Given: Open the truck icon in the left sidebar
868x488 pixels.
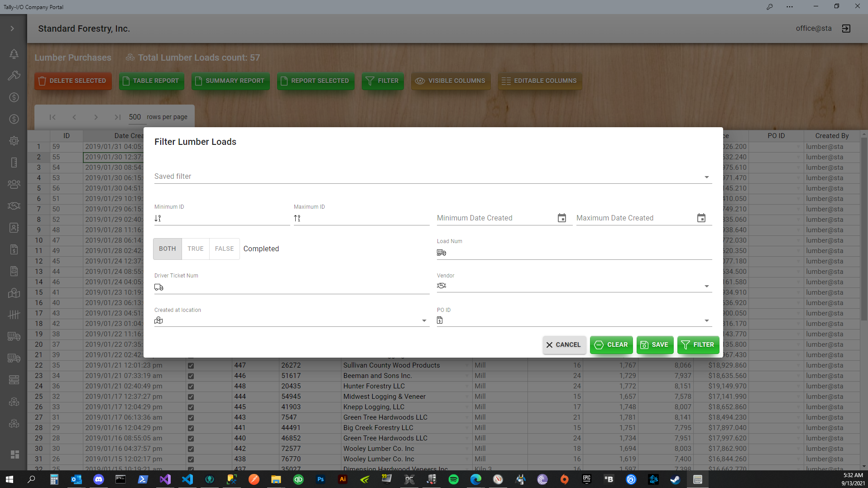Looking at the screenshot, I should pos(14,336).
